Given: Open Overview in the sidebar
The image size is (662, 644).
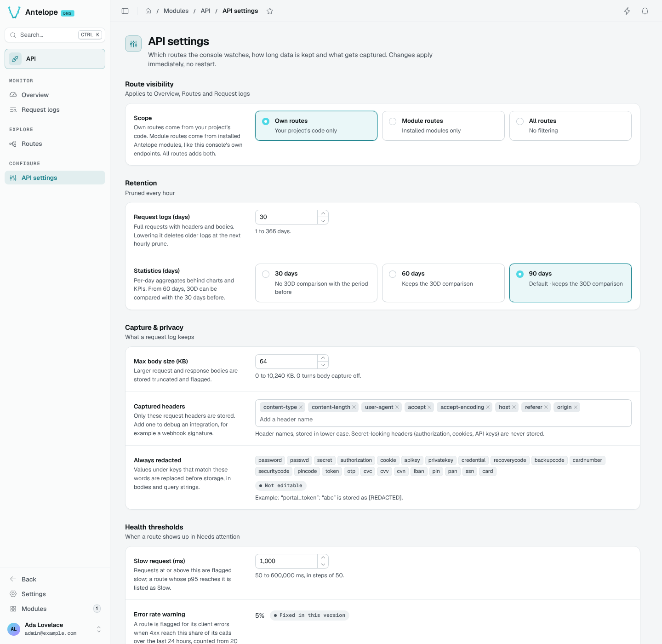Looking at the screenshot, I should coord(55,95).
